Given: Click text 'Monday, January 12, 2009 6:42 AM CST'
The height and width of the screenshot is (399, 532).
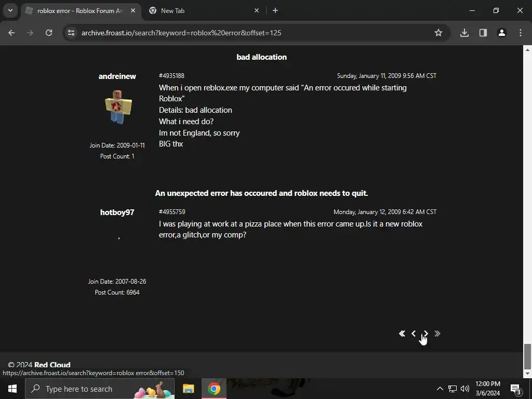Looking at the screenshot, I should 385,212.
